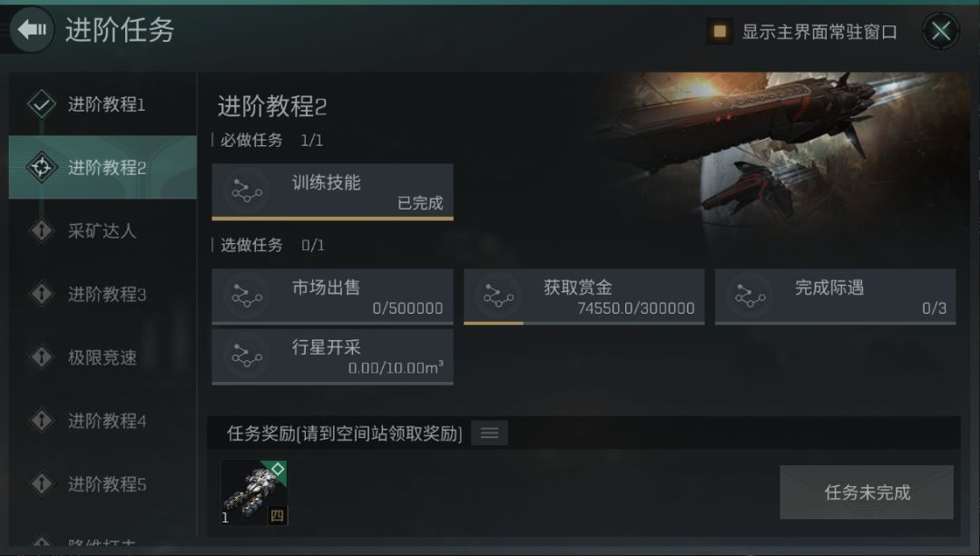Click the 任务未完成 button
This screenshot has height=556, width=980.
coord(867,493)
